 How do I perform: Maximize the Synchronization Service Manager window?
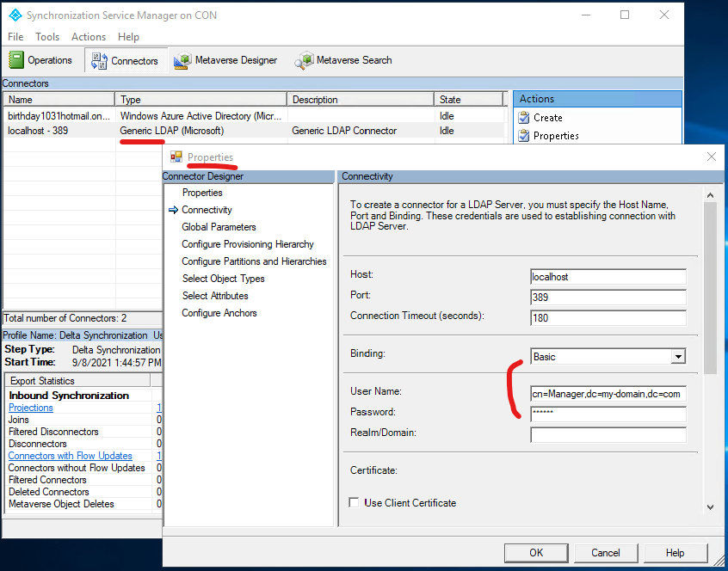625,15
